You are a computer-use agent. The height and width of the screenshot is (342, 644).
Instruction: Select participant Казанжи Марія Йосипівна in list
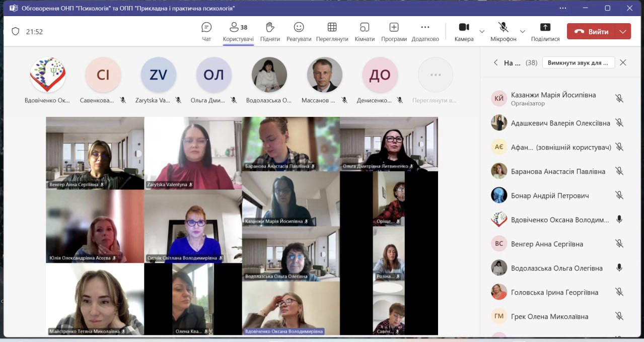click(x=558, y=99)
